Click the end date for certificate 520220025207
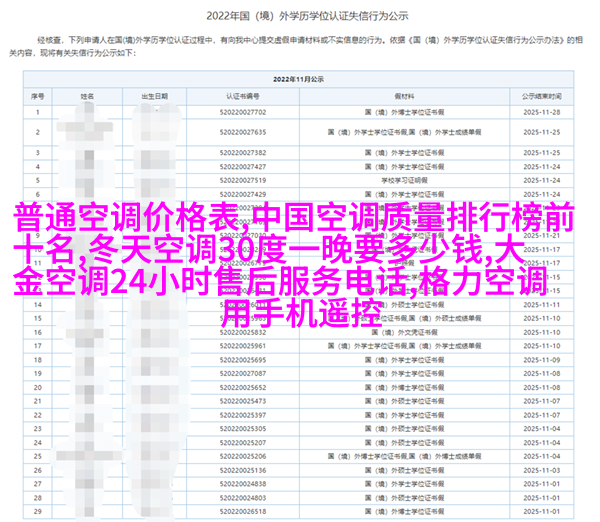 [541, 442]
